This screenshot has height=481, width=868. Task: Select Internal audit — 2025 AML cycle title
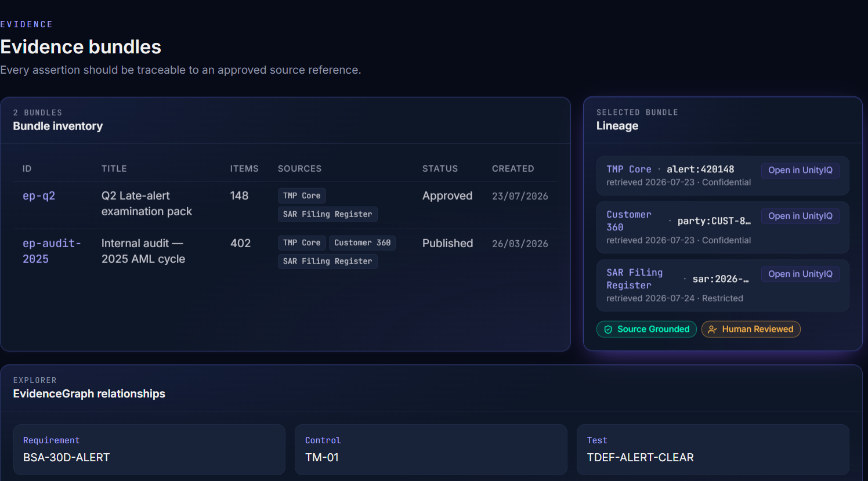click(x=143, y=251)
